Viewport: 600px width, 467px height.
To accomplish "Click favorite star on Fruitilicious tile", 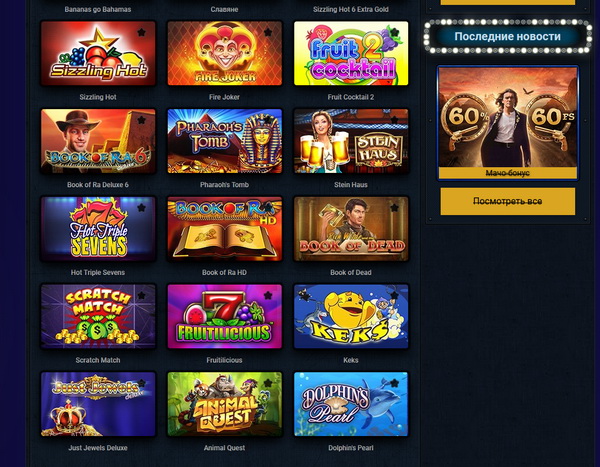I will (268, 296).
